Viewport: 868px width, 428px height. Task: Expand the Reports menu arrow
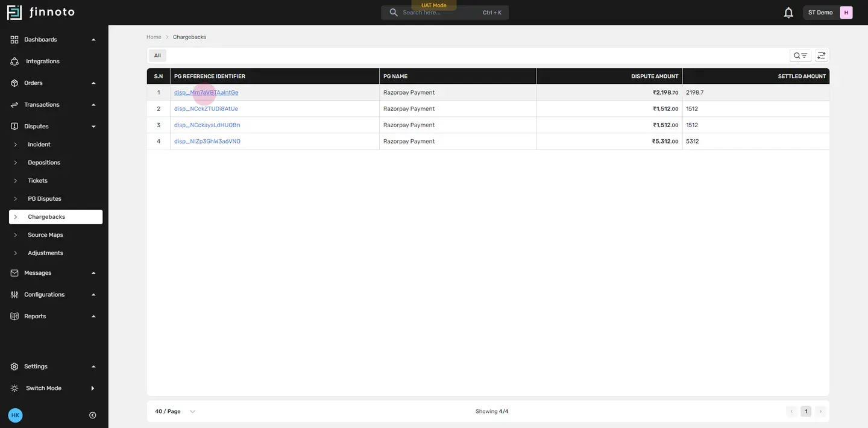point(93,316)
